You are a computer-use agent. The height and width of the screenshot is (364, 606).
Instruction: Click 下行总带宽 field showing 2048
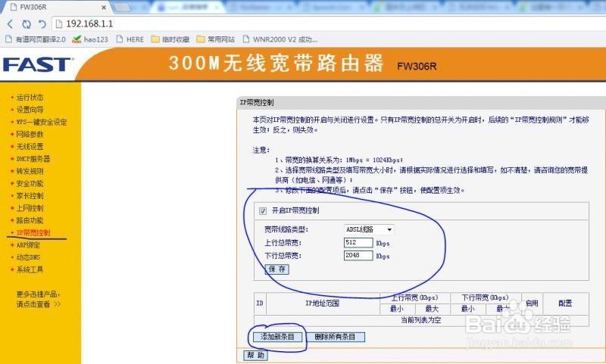point(358,255)
